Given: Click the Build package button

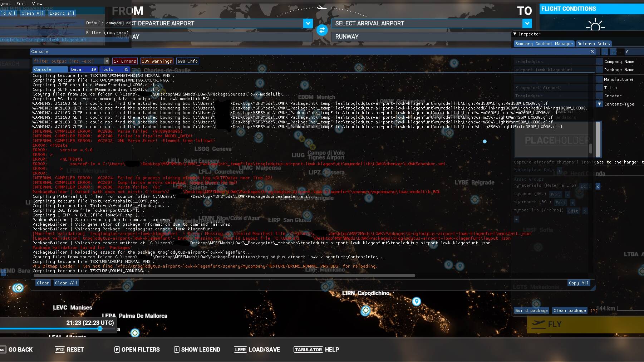Looking at the screenshot, I should (531, 310).
